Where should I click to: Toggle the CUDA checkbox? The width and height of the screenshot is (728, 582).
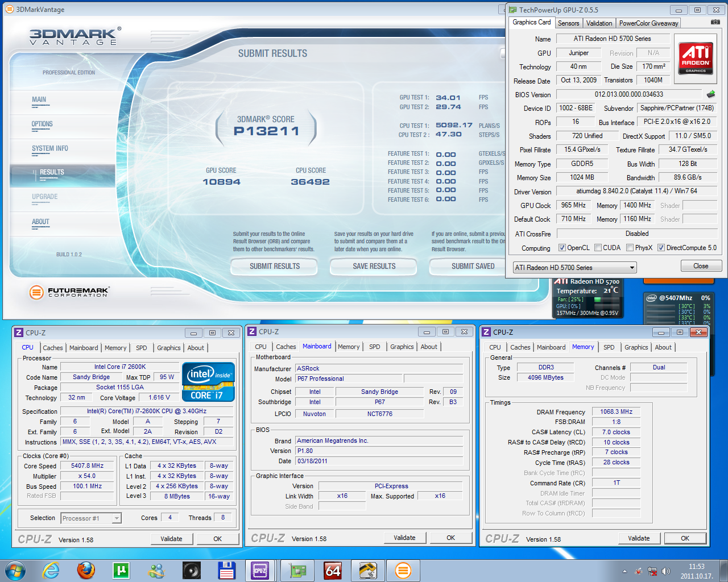598,248
